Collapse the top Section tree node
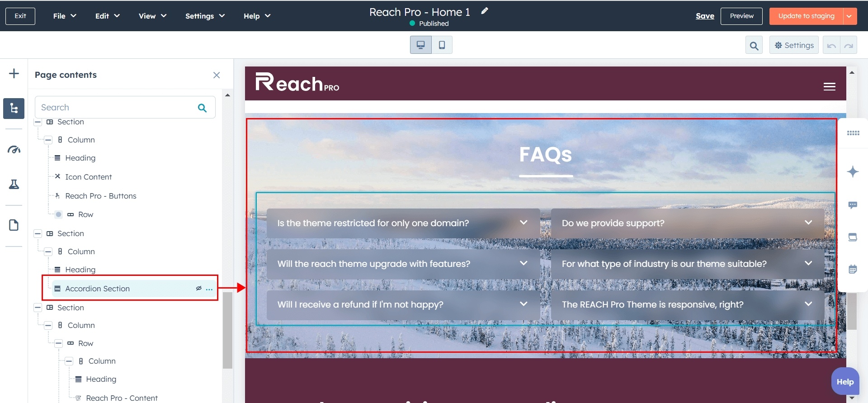Viewport: 868px width, 403px height. click(38, 122)
